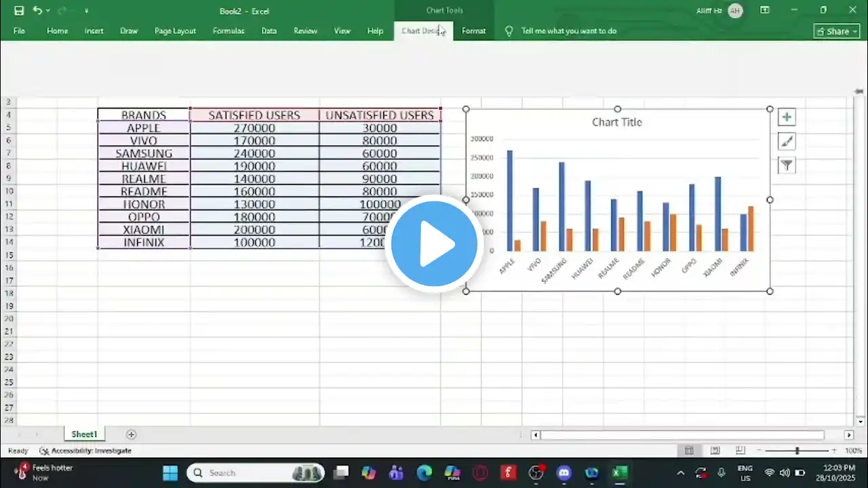
Task: Select the Sheet1 tab
Action: pyautogui.click(x=85, y=434)
